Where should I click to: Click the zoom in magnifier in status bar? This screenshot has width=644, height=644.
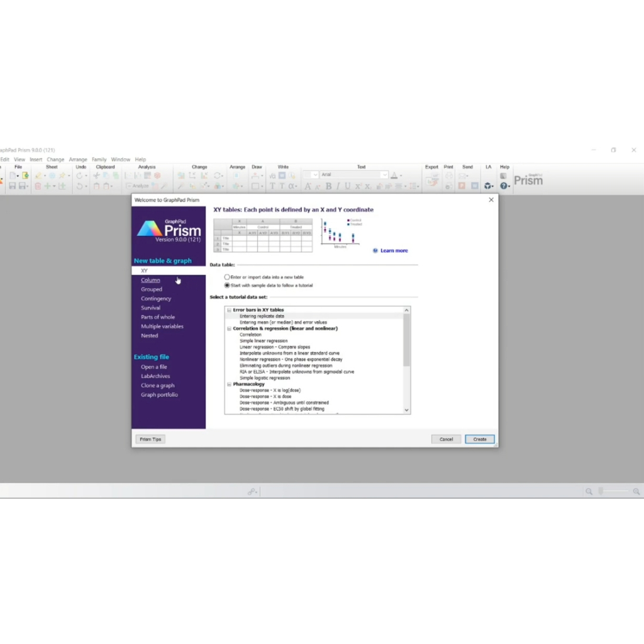coord(636,491)
